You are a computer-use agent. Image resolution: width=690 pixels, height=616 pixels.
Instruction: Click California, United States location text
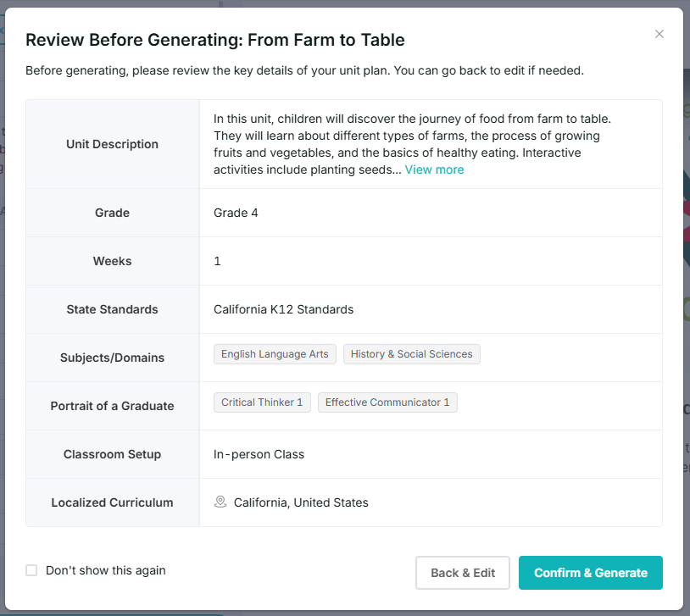[301, 502]
